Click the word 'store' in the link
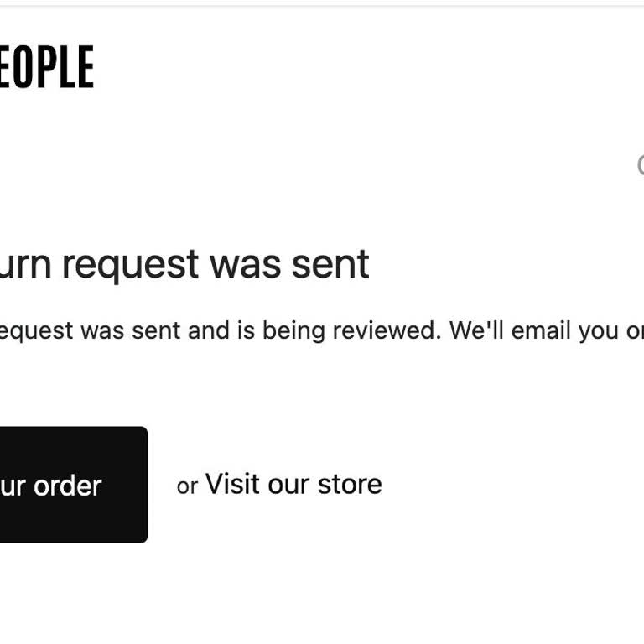644x644 pixels. (350, 485)
